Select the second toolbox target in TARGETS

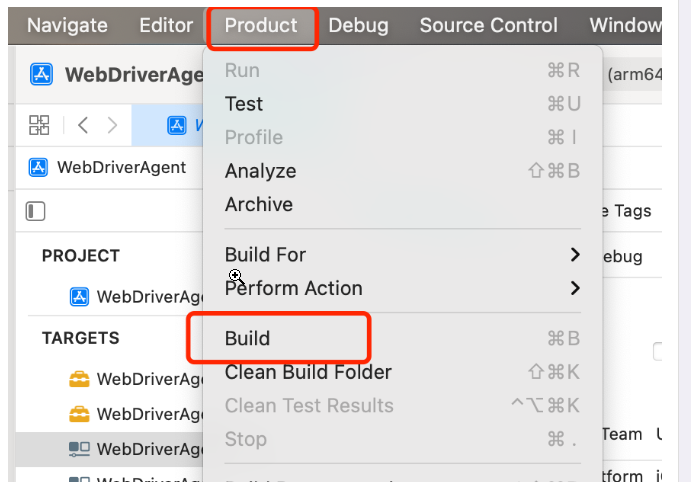point(79,413)
